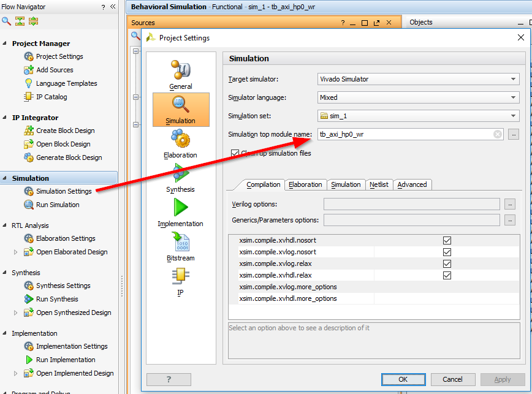Open Target simulator dropdown
The height and width of the screenshot is (394, 532).
[419, 79]
